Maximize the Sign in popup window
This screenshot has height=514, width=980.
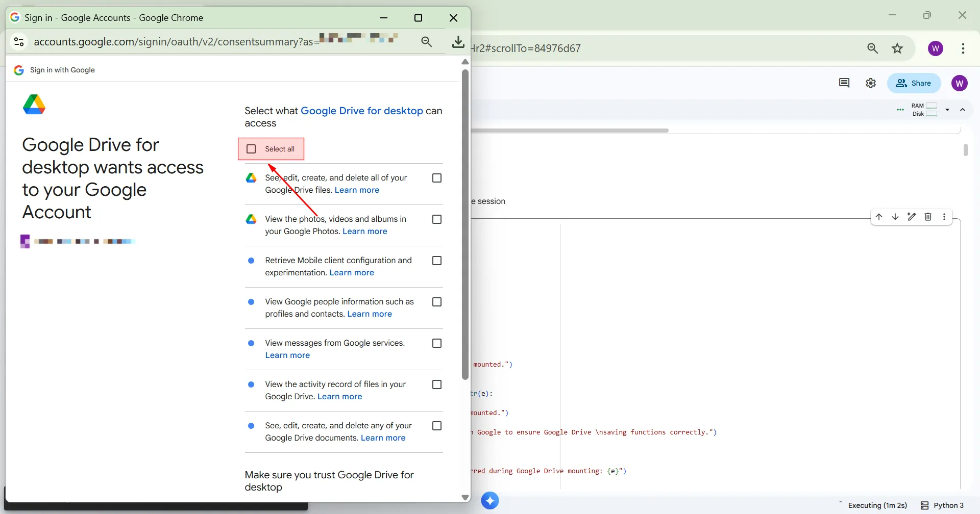coord(419,18)
